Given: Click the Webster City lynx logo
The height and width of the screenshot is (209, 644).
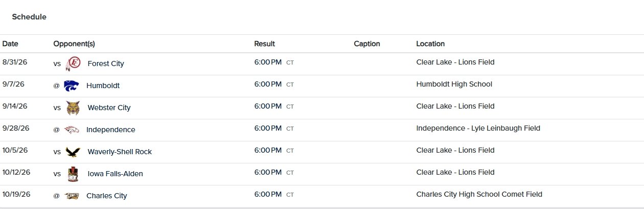Looking at the screenshot, I should point(73,108).
